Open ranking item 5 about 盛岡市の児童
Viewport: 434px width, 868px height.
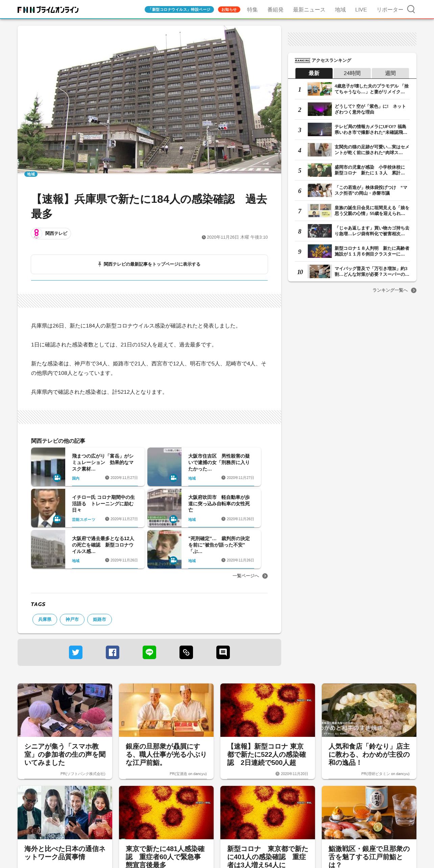click(x=352, y=170)
